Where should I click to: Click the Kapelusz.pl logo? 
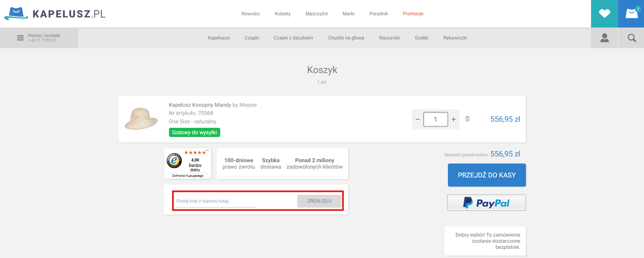pyautogui.click(x=55, y=14)
